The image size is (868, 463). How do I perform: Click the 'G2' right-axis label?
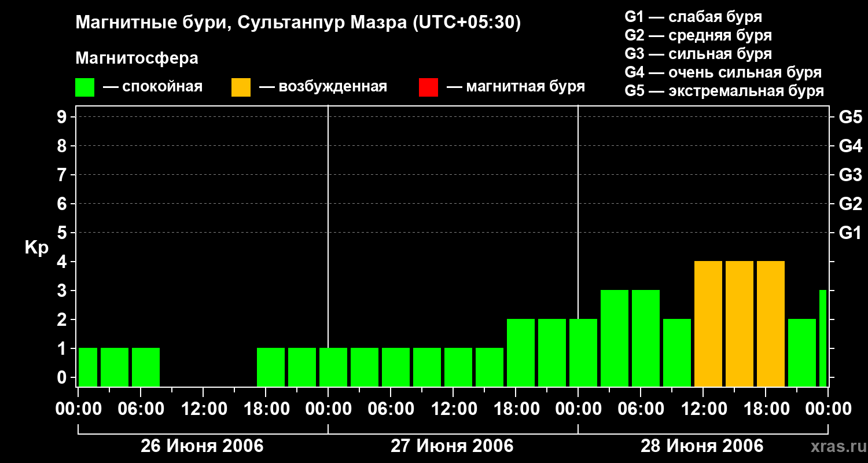click(x=851, y=204)
